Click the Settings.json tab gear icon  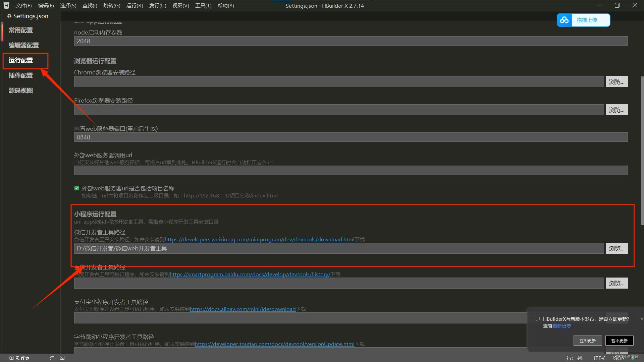point(9,16)
